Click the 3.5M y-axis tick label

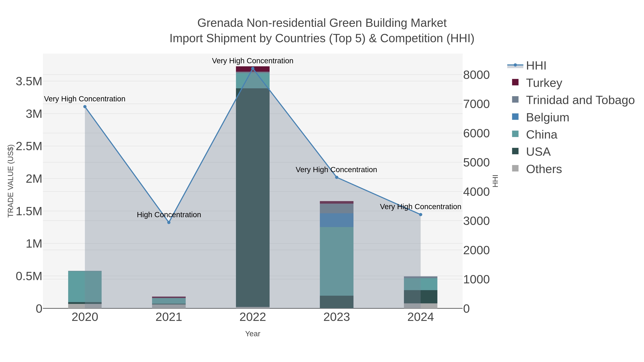(29, 82)
